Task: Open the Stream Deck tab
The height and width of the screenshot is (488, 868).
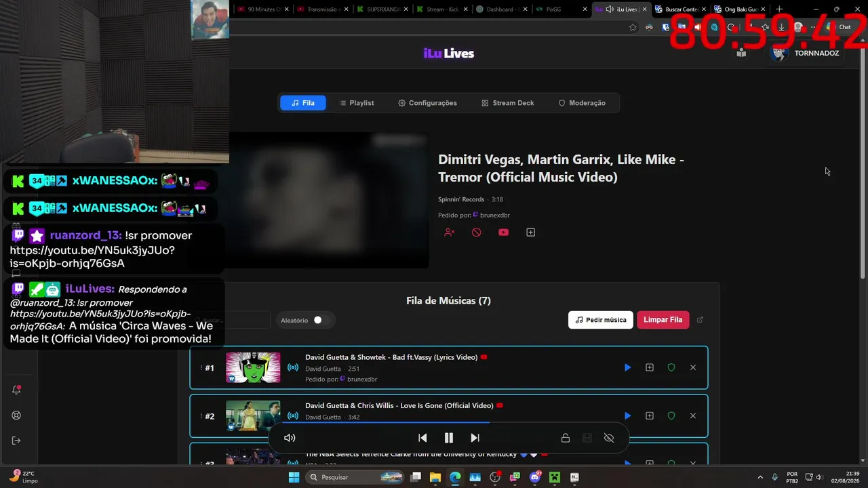Action: [x=508, y=103]
